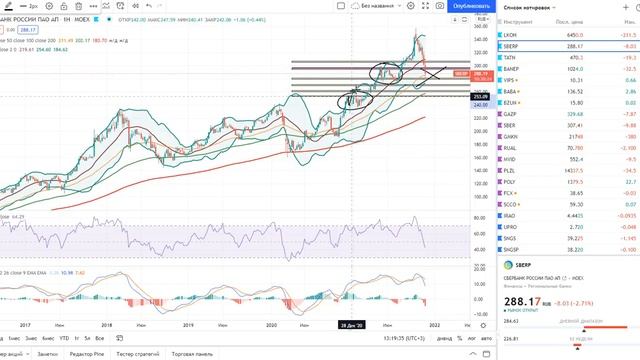Select GAZP in the watchlist
640x360 pixels.
pos(568,114)
